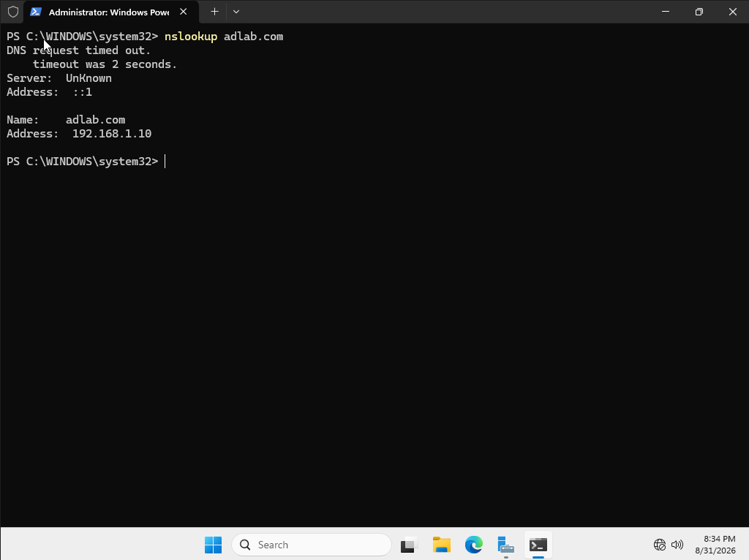Open Task View from the taskbar
Screen dimensions: 749x560
point(409,545)
